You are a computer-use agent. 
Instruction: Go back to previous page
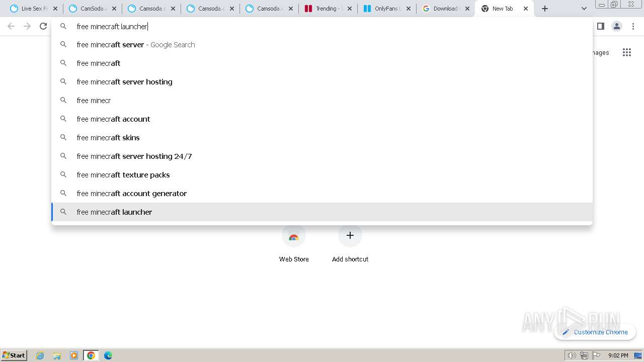point(11,26)
